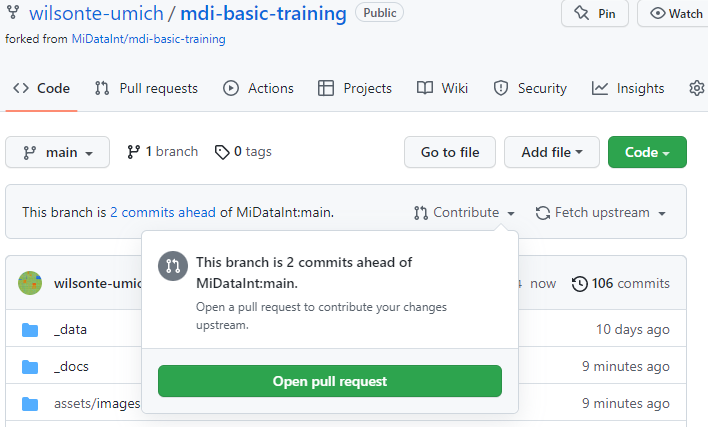The height and width of the screenshot is (427, 708).
Task: Click the Open pull request button
Action: click(330, 381)
